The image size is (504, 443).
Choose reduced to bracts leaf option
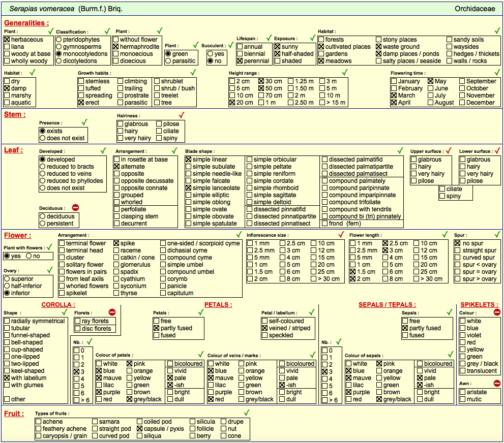point(42,167)
